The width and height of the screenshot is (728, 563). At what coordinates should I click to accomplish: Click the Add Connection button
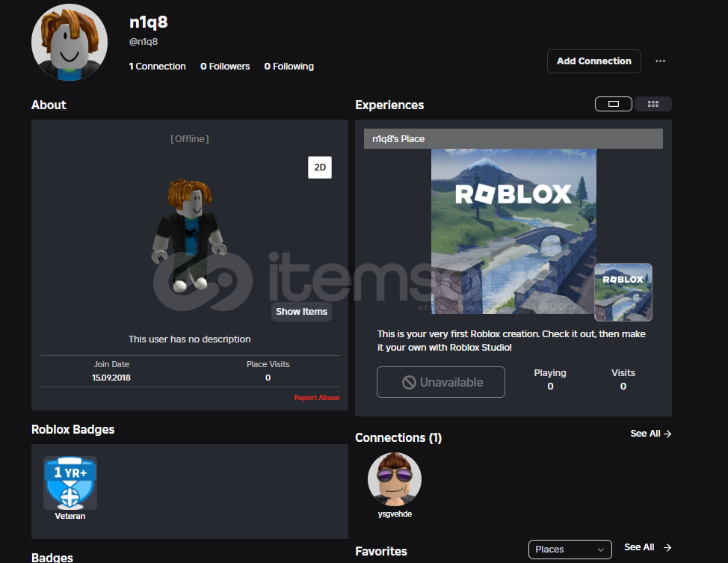[x=593, y=61]
